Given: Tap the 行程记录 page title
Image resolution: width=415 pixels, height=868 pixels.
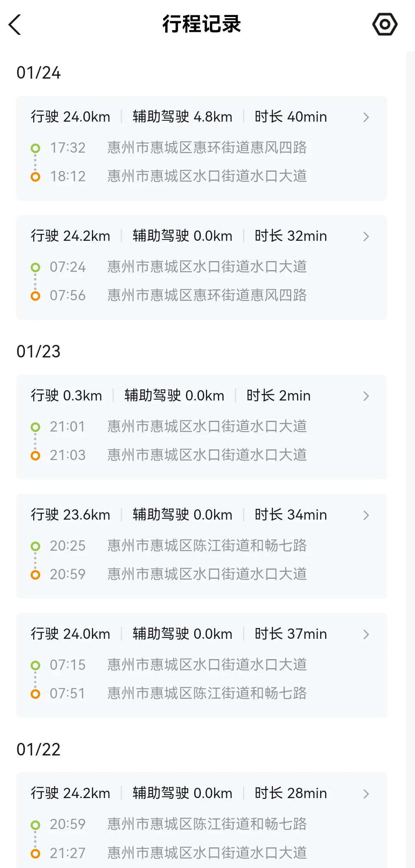Looking at the screenshot, I should point(202,24).
